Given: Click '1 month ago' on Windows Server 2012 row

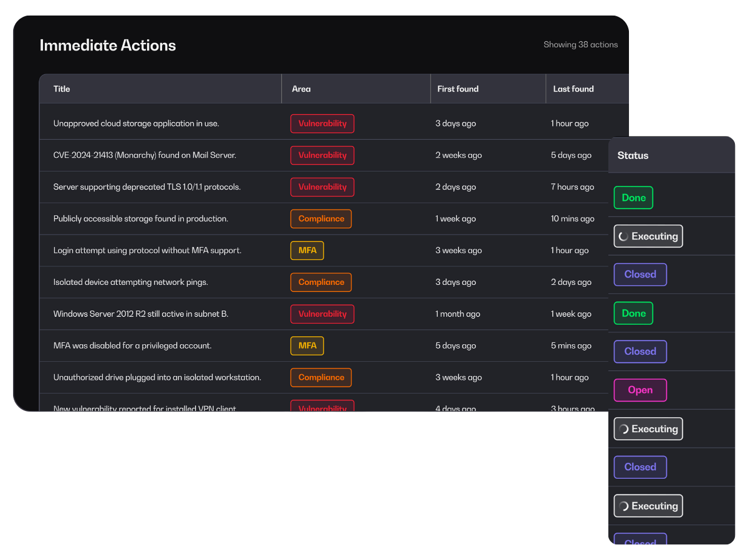Looking at the screenshot, I should coord(458,314).
